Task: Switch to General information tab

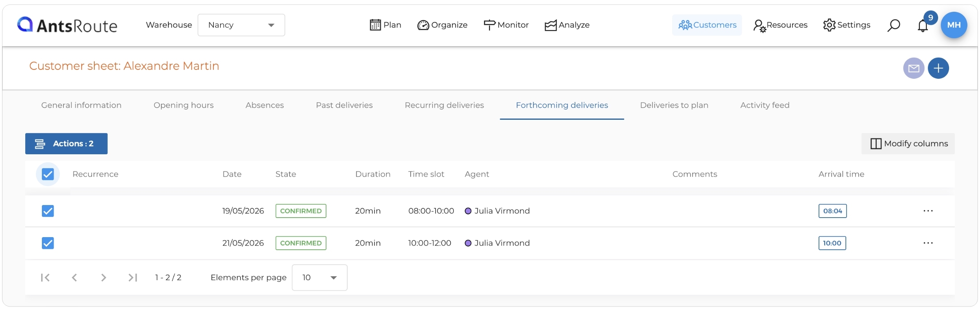Action: click(x=81, y=105)
